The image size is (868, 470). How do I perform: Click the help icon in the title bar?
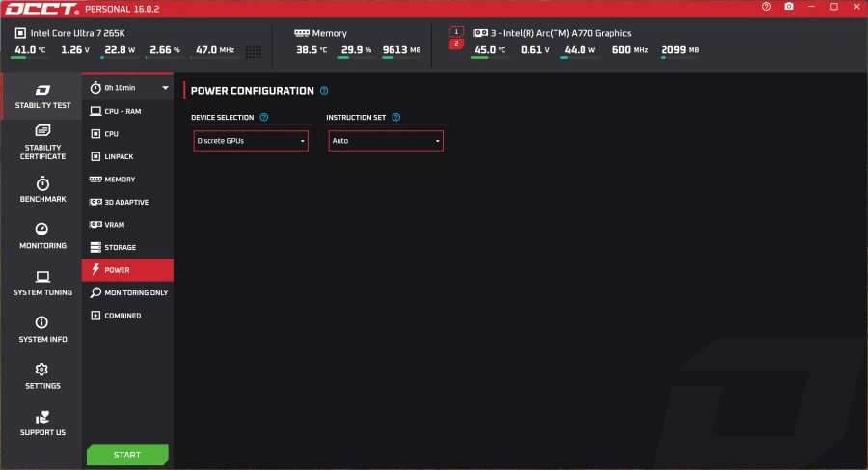point(767,7)
